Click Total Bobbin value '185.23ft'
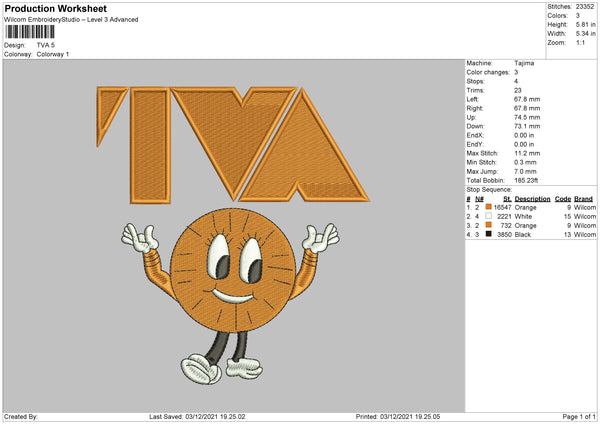The height and width of the screenshot is (424, 600). [x=526, y=180]
